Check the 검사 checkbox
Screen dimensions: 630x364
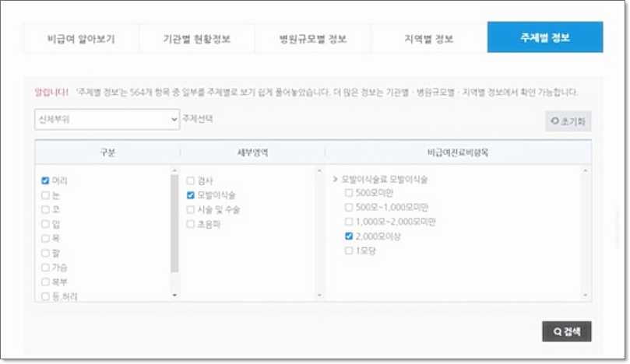(191, 180)
